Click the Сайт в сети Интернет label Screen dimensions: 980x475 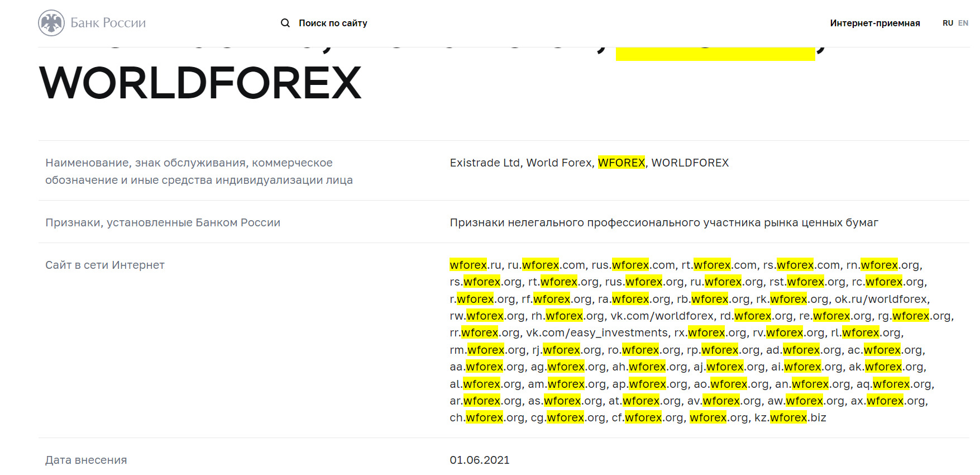click(105, 265)
